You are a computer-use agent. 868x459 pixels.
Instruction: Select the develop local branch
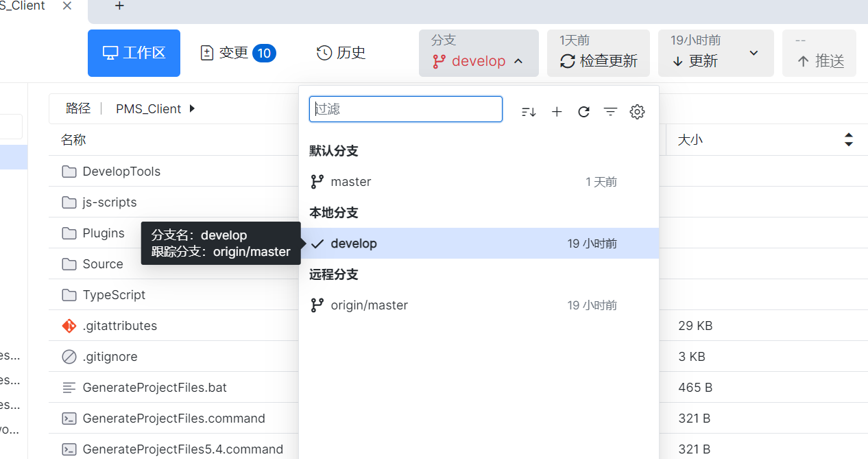479,244
